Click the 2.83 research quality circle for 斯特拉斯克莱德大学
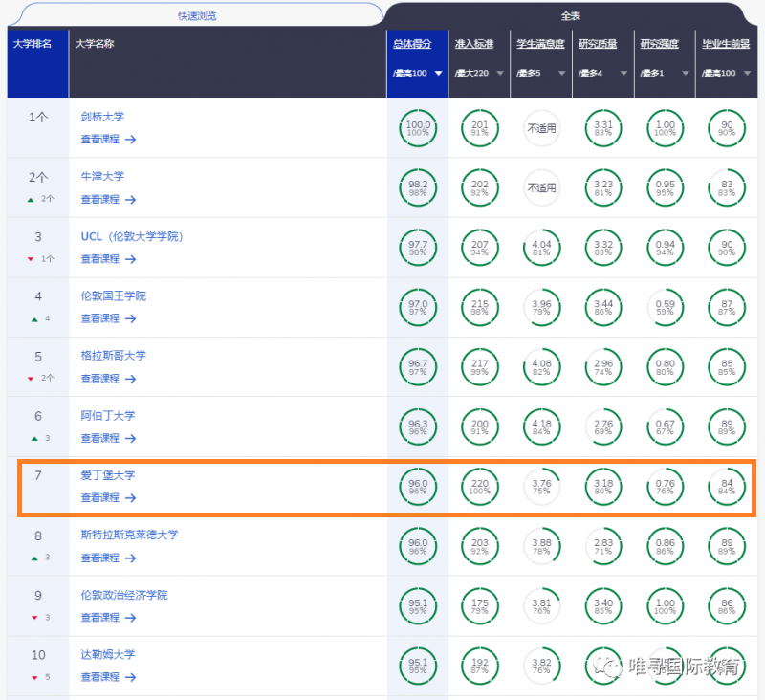This screenshot has width=765, height=700. point(603,546)
